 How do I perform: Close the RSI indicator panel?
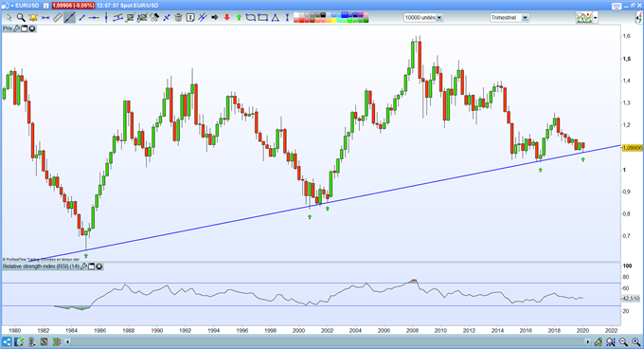pos(99,266)
